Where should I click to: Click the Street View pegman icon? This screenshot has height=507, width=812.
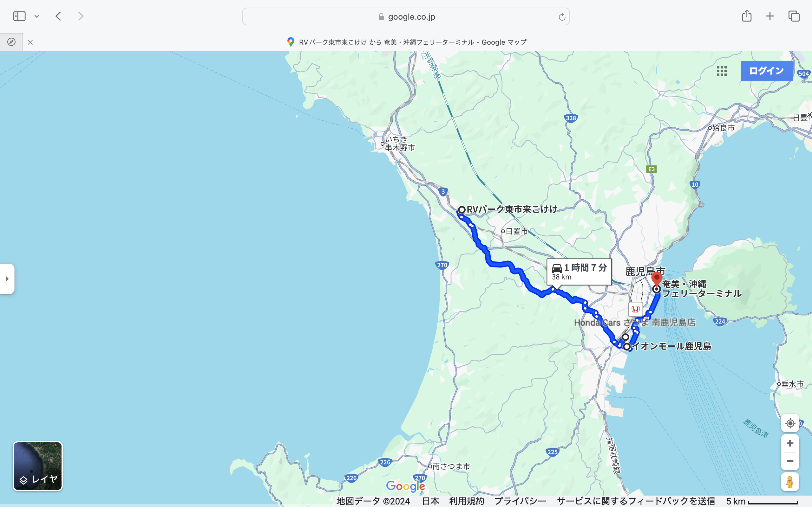[x=790, y=482]
